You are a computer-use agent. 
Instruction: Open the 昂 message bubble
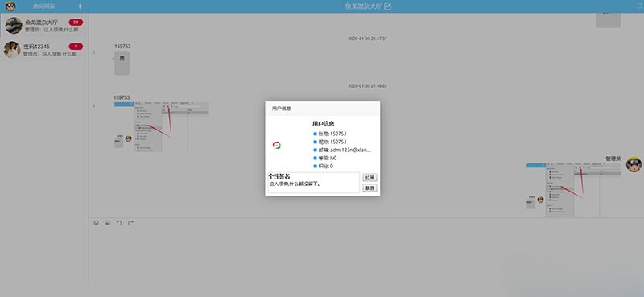point(122,63)
